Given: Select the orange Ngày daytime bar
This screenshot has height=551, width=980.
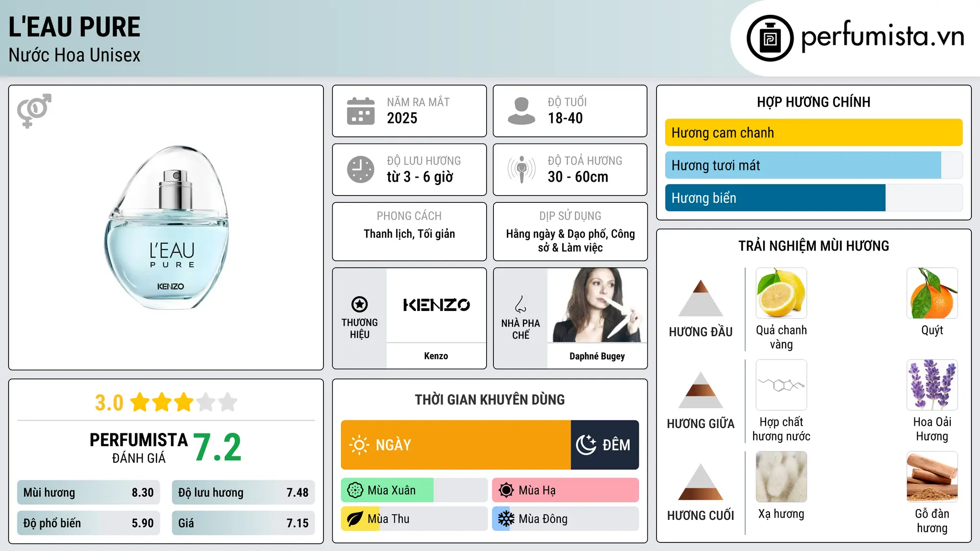Looking at the screenshot, I should coord(456,445).
